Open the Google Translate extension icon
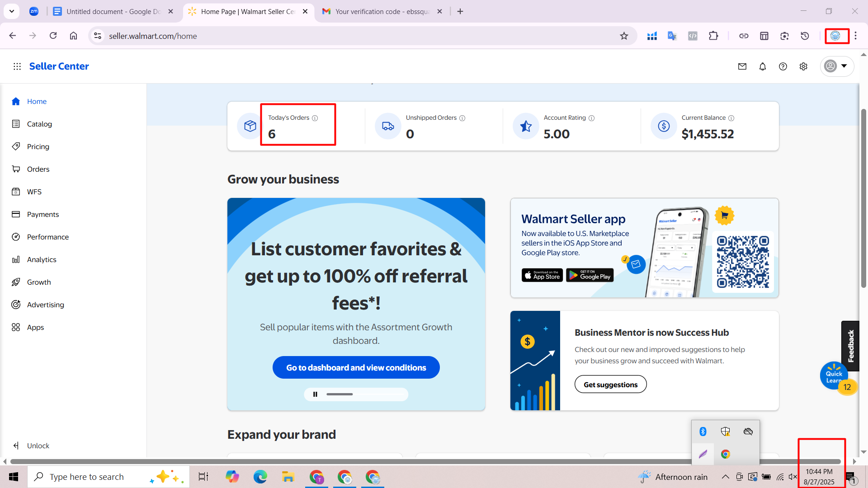Image resolution: width=868 pixels, height=488 pixels. [672, 36]
